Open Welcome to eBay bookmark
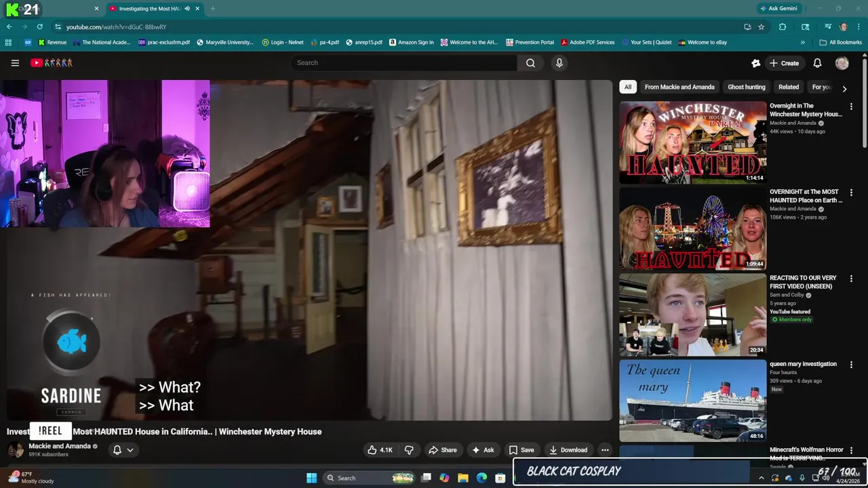 703,42
